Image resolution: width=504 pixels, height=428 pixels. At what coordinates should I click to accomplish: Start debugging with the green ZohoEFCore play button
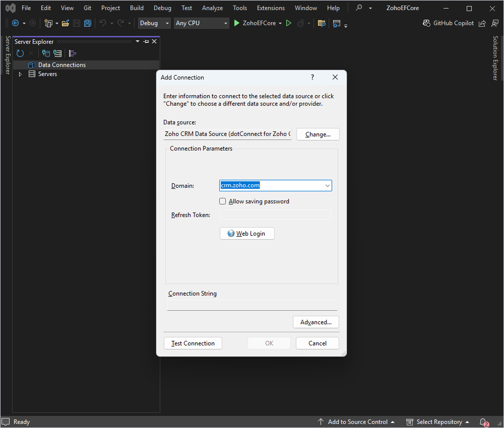point(237,23)
